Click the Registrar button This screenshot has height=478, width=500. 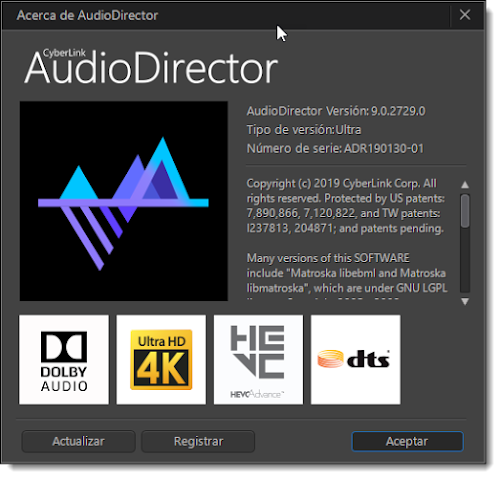198,441
